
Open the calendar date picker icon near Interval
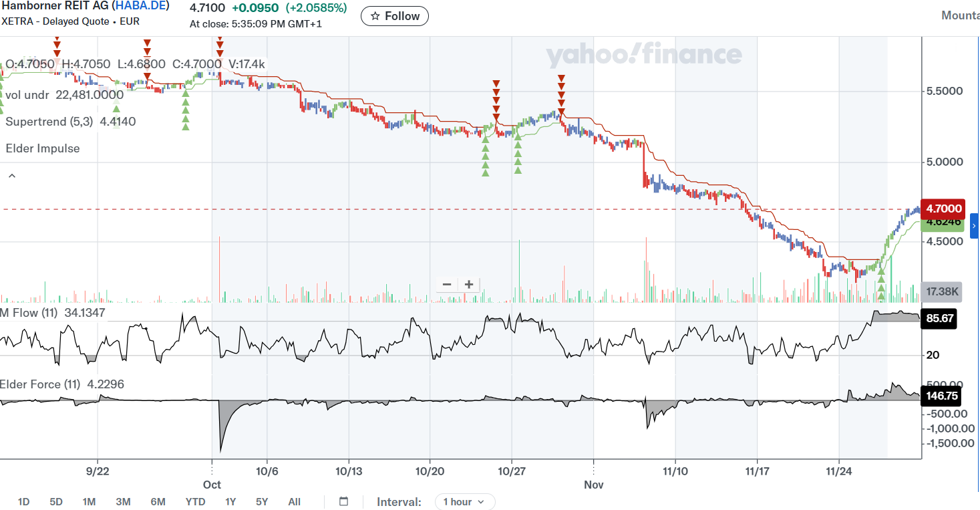coord(343,501)
